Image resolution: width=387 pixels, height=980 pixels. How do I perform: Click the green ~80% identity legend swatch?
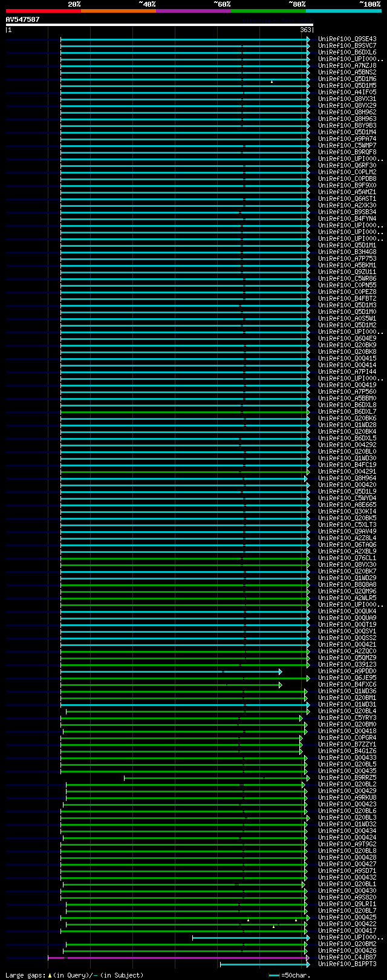pyautogui.click(x=268, y=11)
